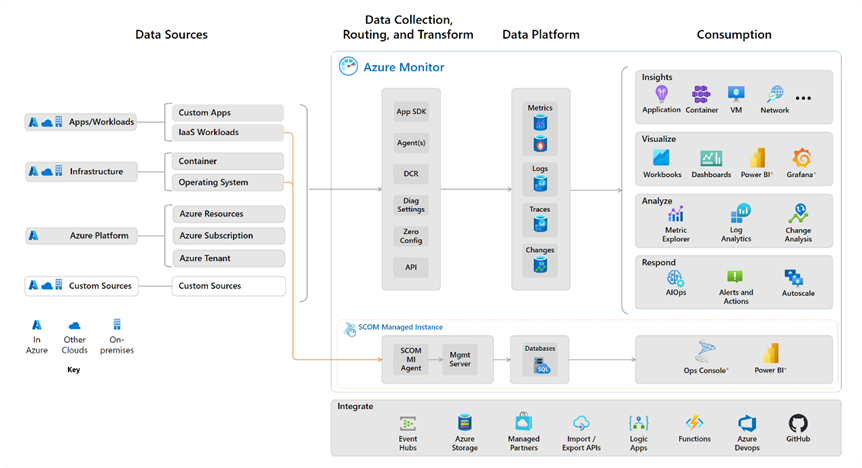The image size is (862, 468).
Task: Click the Azure DevOps icon
Action: click(x=747, y=424)
